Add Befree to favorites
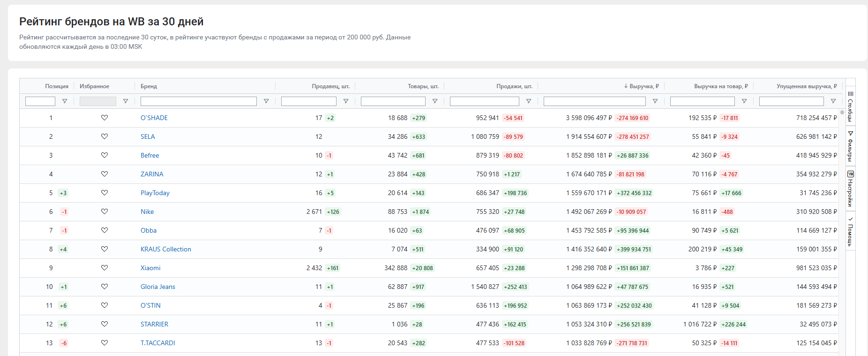868x356 pixels. tap(105, 155)
